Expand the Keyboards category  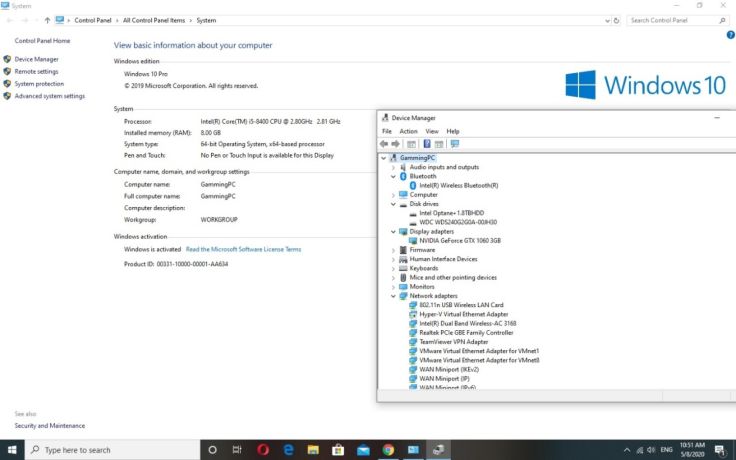[394, 268]
